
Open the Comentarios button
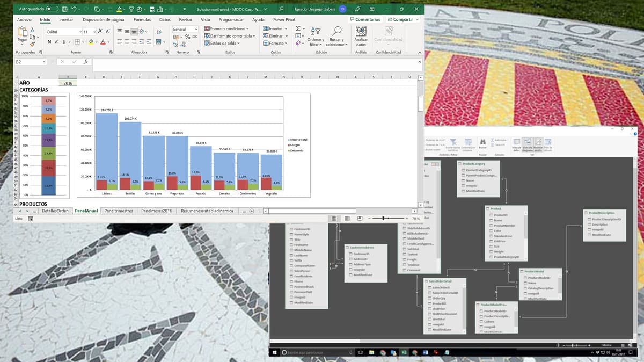pos(364,19)
